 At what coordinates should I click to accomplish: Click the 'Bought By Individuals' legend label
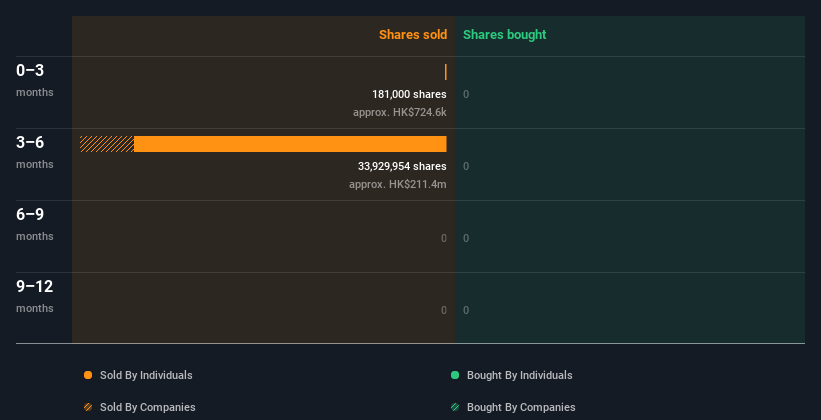pyautogui.click(x=519, y=375)
